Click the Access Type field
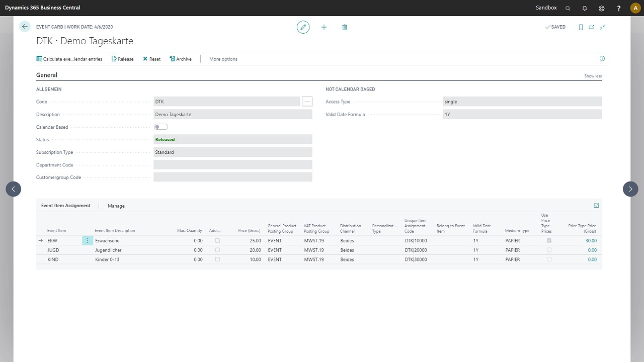Image resolution: width=644 pixels, height=362 pixels. coord(522,102)
